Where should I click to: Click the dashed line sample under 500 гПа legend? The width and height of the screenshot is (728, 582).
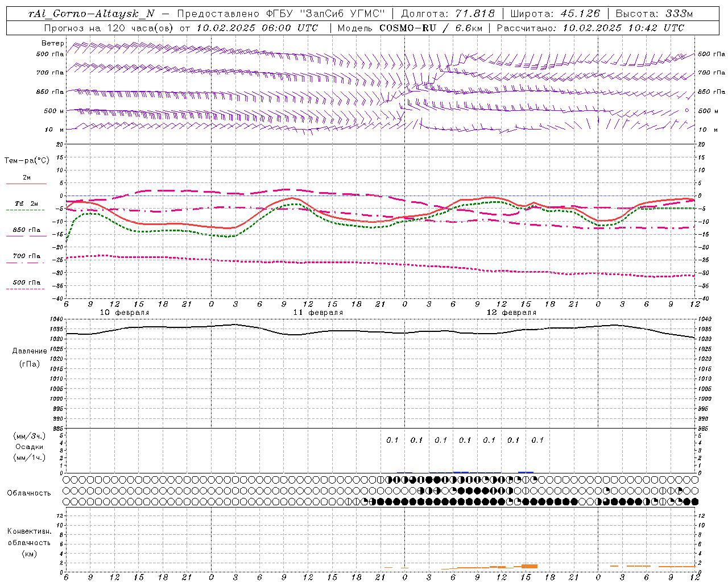(26, 289)
